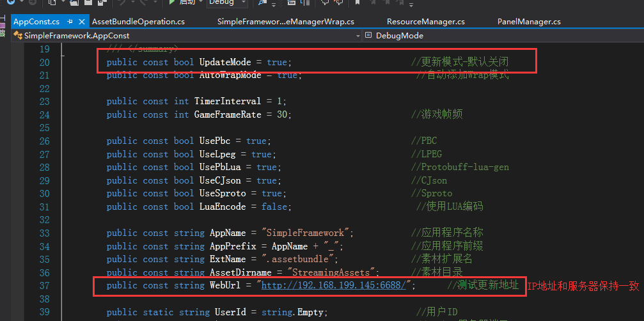Click the AutoWrapMode identifier
The width and height of the screenshot is (644, 321).
tap(230, 75)
